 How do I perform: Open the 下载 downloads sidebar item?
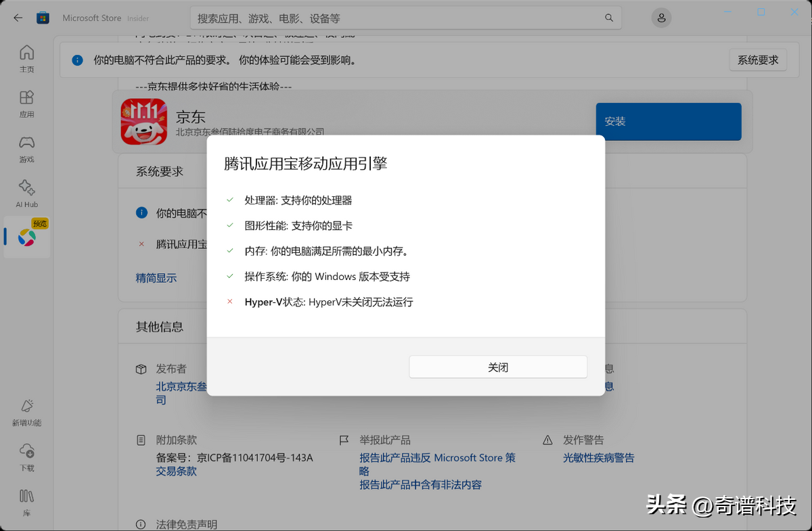(26, 457)
